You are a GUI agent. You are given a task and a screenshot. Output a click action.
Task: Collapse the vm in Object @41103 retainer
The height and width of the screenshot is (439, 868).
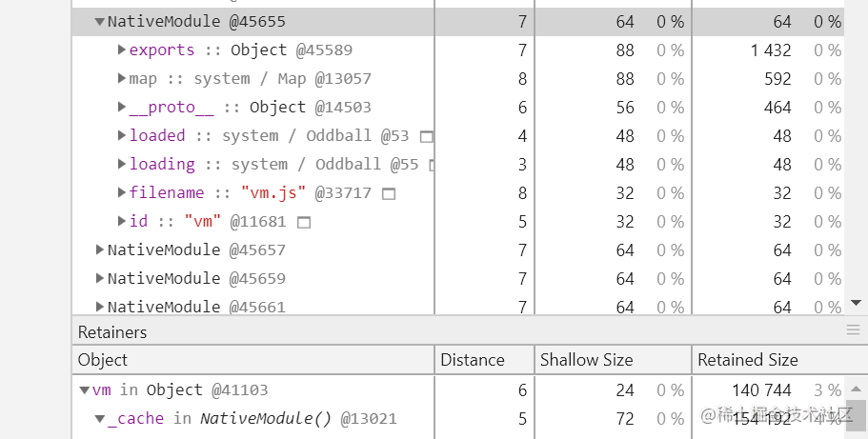(x=85, y=390)
